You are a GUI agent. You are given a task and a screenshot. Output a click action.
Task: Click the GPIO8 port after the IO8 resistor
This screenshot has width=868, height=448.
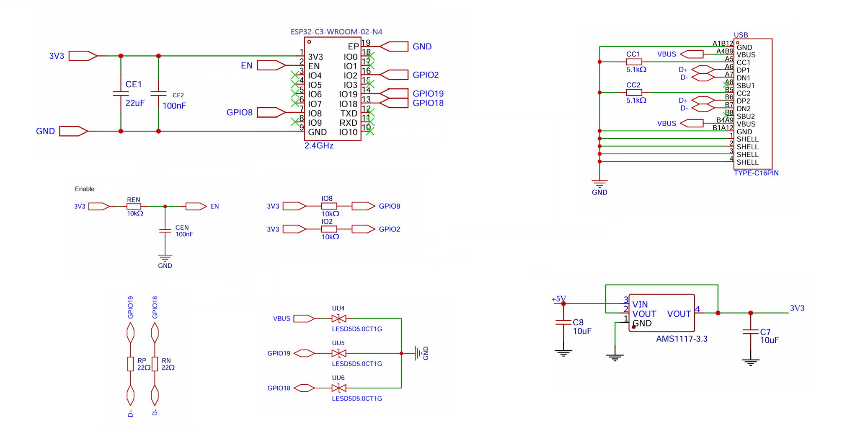point(364,206)
